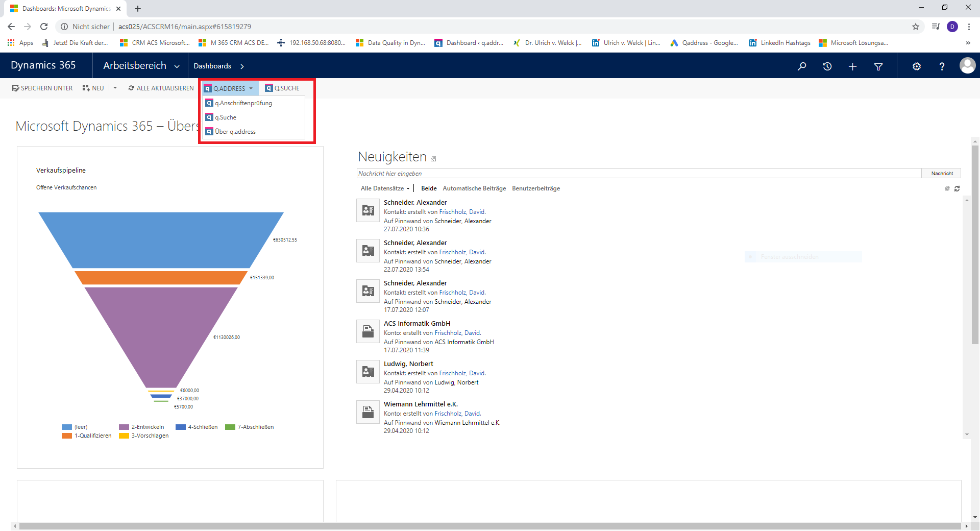Screen dimensions: 980x531
Task: Switch to Benutzerbeiträge tab
Action: 536,188
